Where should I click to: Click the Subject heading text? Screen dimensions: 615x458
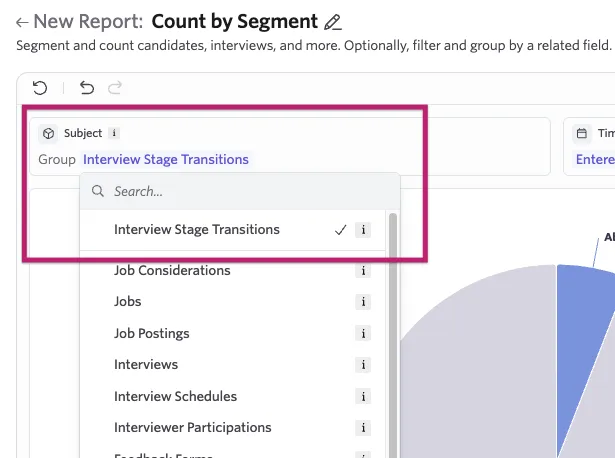click(x=83, y=133)
